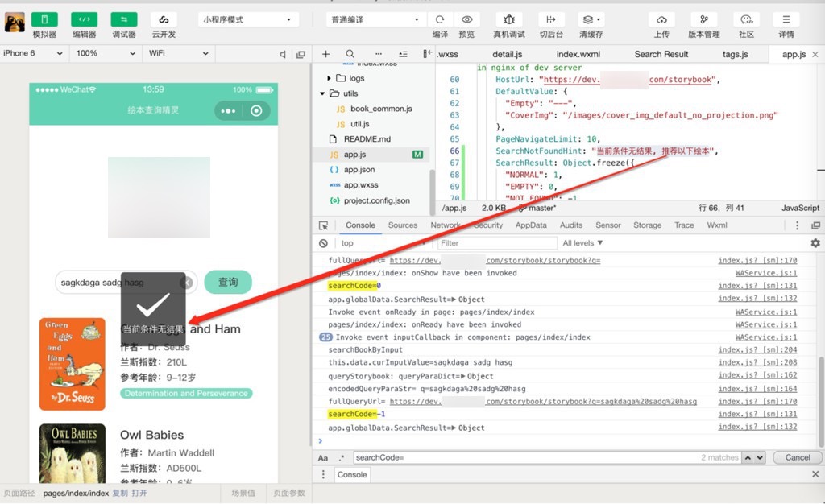The width and height of the screenshot is (825, 504).
Task: Open Cloud Development (云开发) icon
Action: click(x=164, y=20)
